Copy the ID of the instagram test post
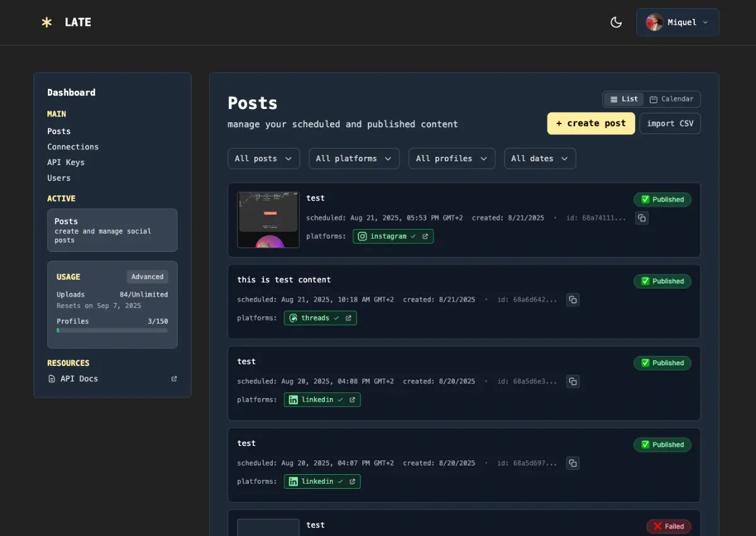Screen dimensions: 756x536 click(641, 218)
